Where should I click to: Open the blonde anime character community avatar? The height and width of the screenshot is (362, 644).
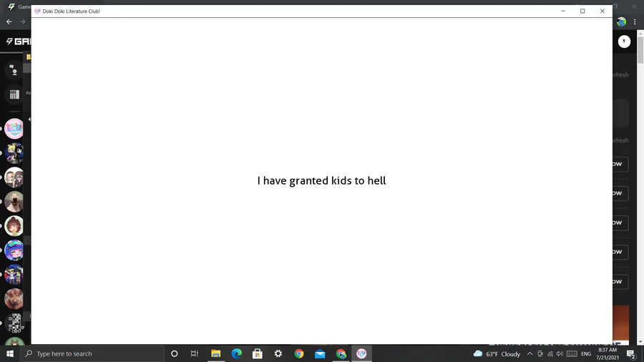point(14,153)
